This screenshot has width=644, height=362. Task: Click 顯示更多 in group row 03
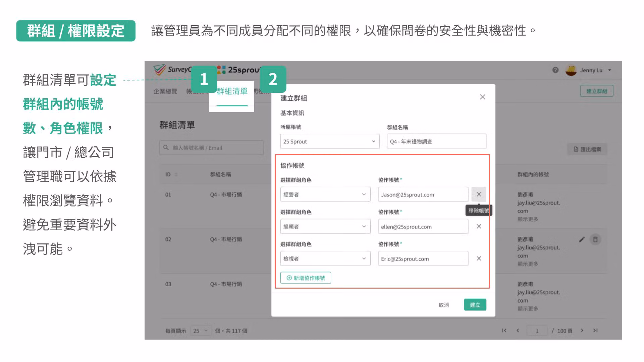[528, 309]
